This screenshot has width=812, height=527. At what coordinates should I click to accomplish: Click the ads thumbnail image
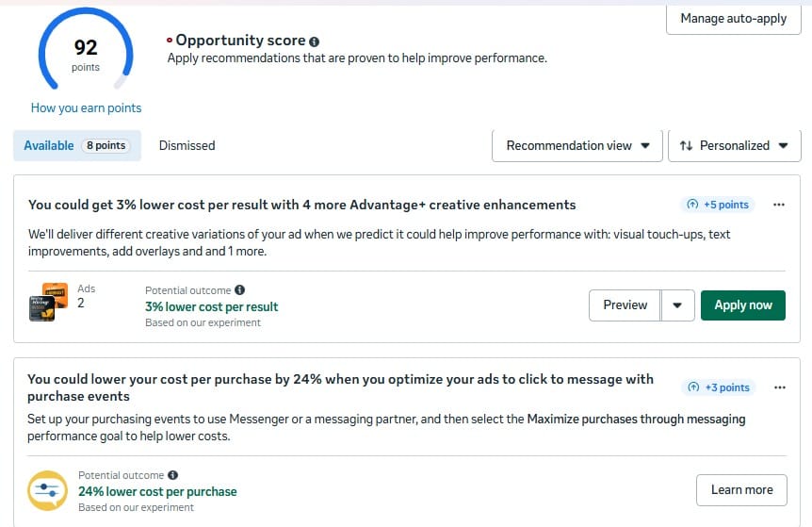point(43,302)
